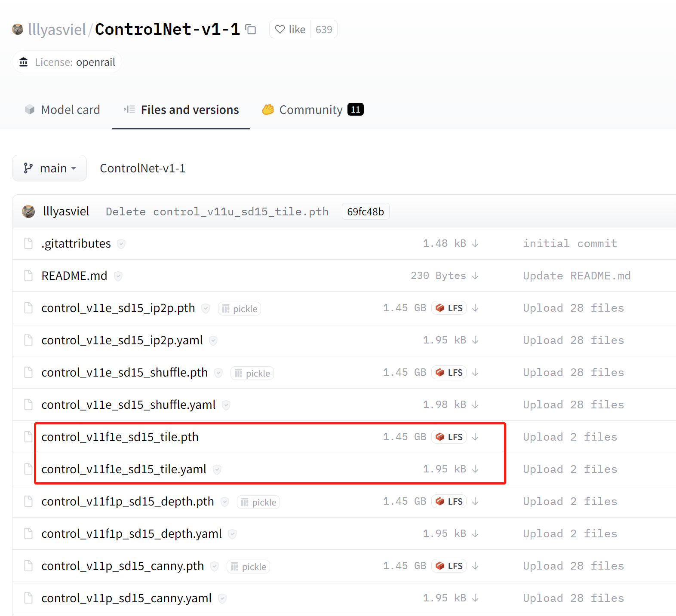Open Upload 28 files commit for control_v11e_sd15_ip2p.pth
This screenshot has width=676, height=616.
click(573, 308)
